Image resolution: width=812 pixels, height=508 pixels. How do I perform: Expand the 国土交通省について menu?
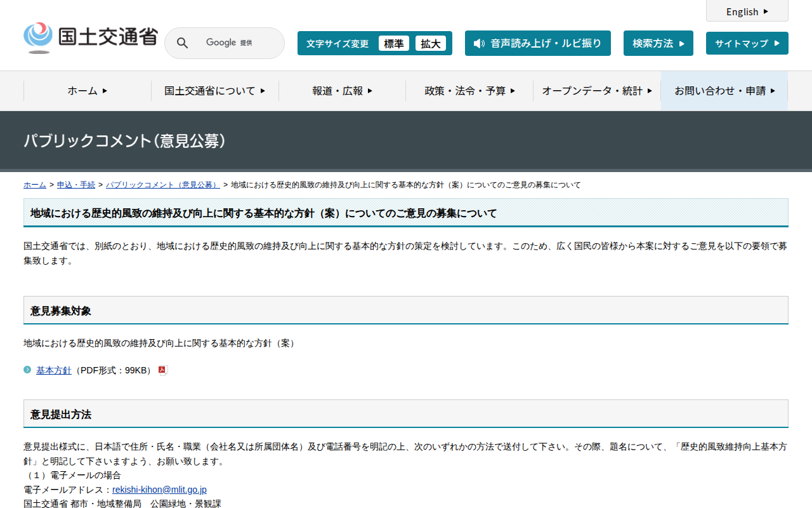pyautogui.click(x=214, y=91)
